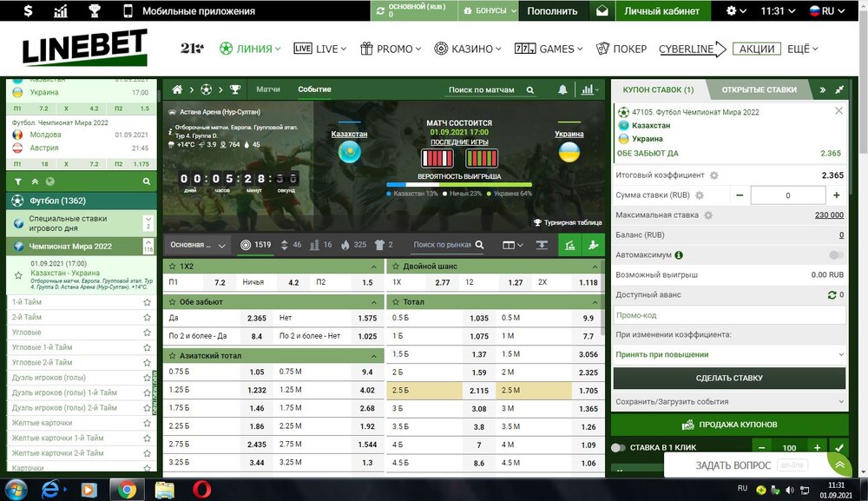
Task: Click the info icon next to Автомаксимум
Action: [x=679, y=255]
